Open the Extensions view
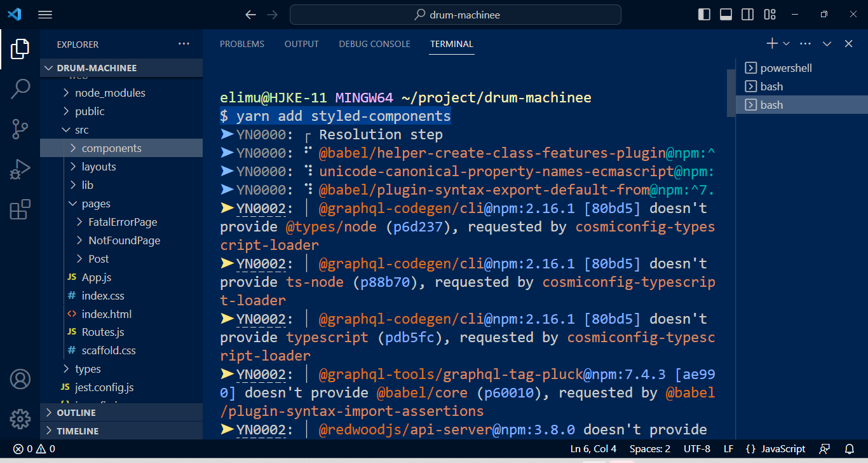868x463 pixels. pos(20,209)
